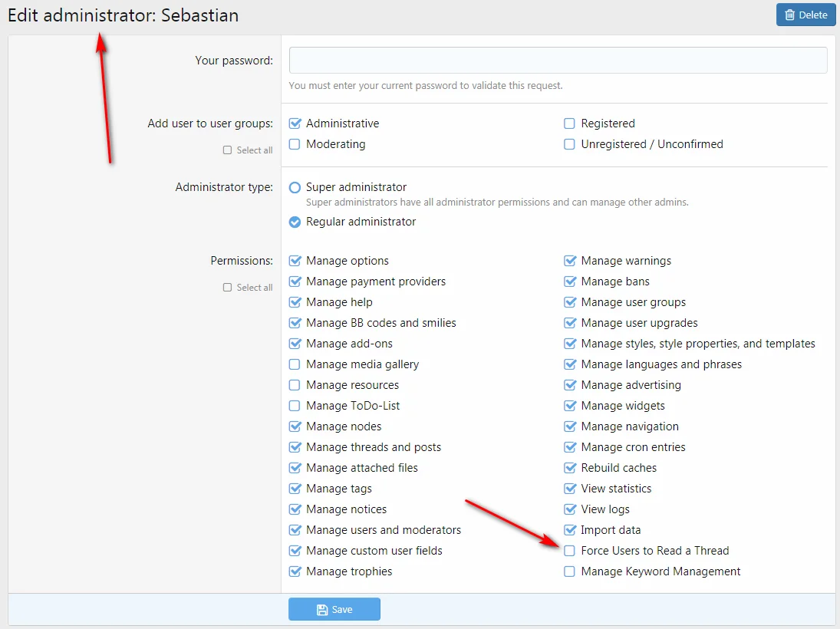Image resolution: width=840 pixels, height=629 pixels.
Task: Click the Your password input field
Action: tap(558, 61)
